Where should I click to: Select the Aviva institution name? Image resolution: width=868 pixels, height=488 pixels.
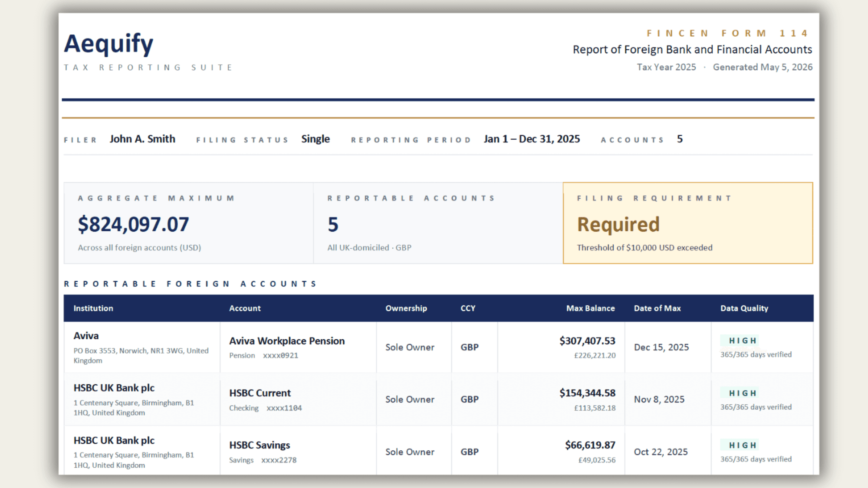(86, 336)
